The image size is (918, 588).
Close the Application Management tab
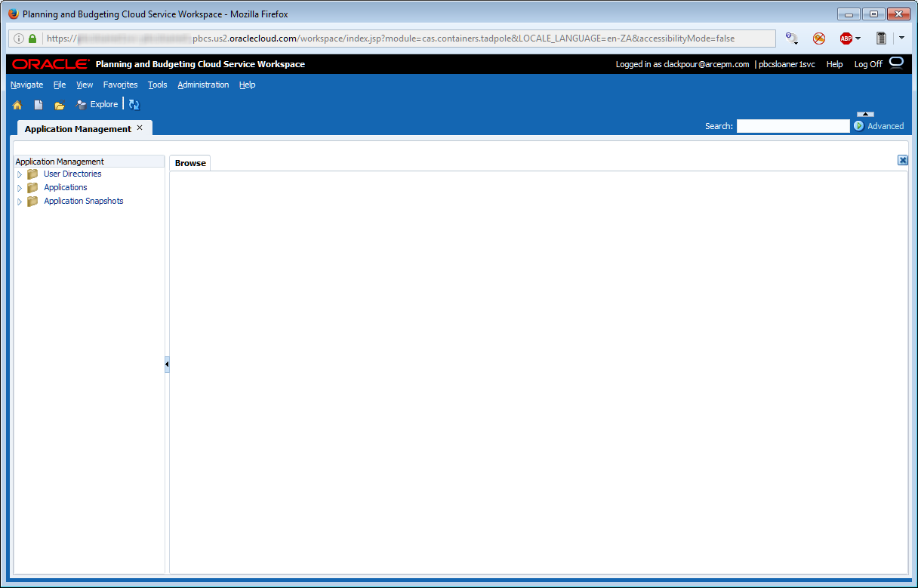140,128
